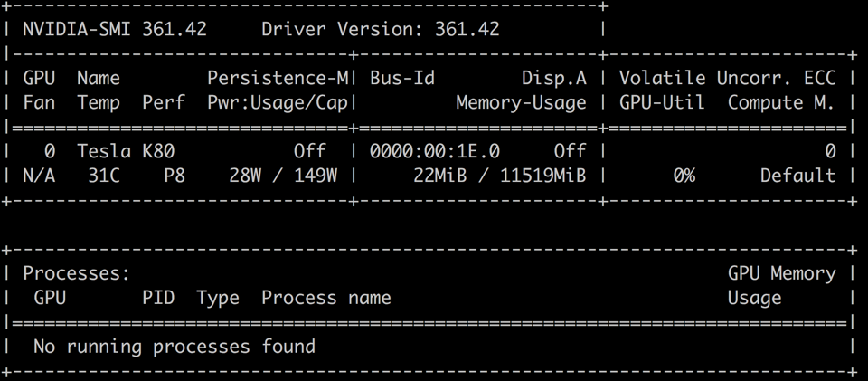
Task: Click the Volatile Uncorr. ECC header
Action: [727, 79]
